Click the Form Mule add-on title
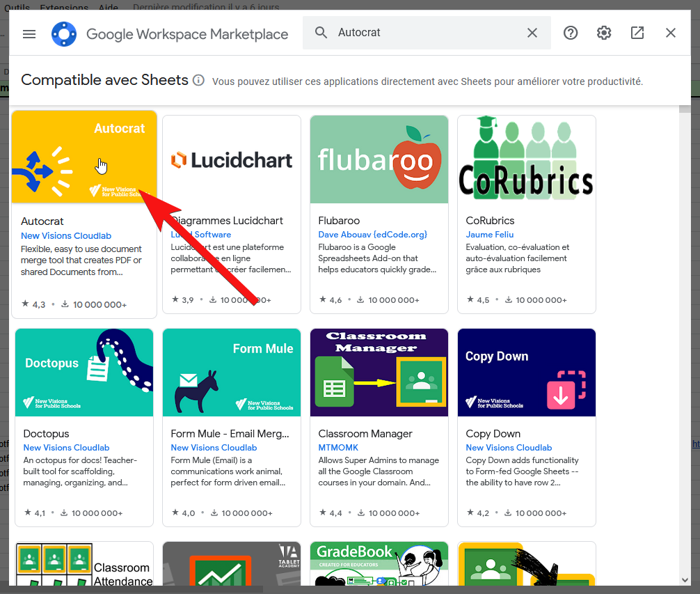 pyautogui.click(x=230, y=434)
